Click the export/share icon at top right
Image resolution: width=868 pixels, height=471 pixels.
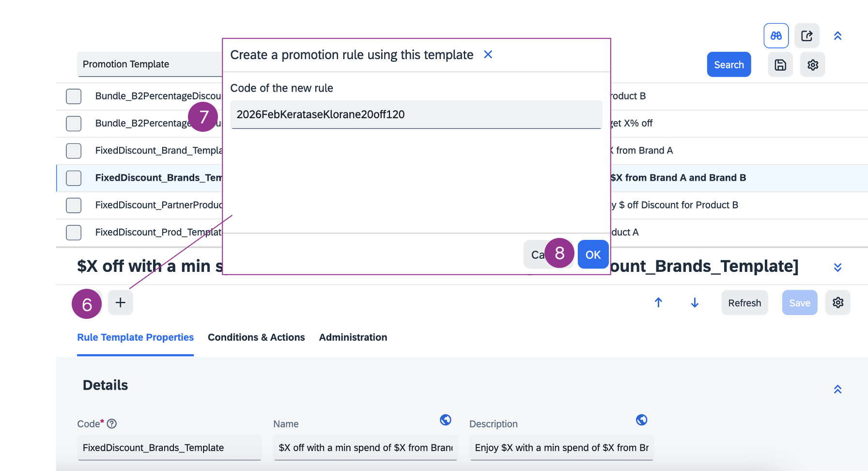point(806,36)
